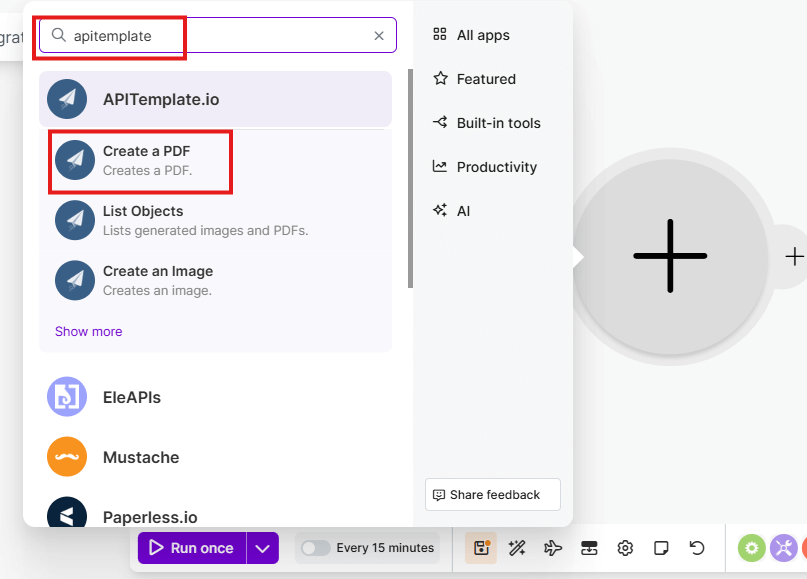Open the export blueprint toolbar icon
Viewport: 807px width, 579px height.
(x=589, y=548)
